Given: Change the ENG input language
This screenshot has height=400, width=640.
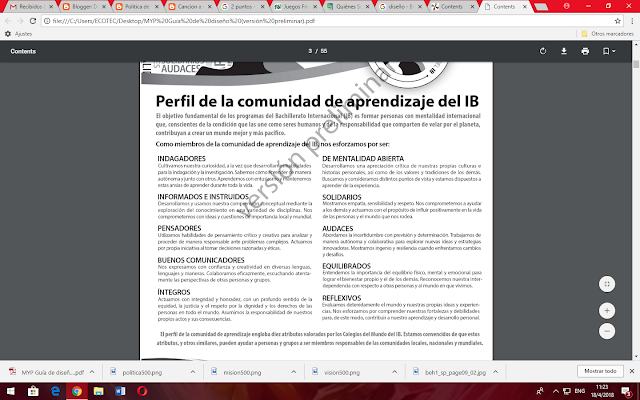Looking at the screenshot, I should pos(580,391).
